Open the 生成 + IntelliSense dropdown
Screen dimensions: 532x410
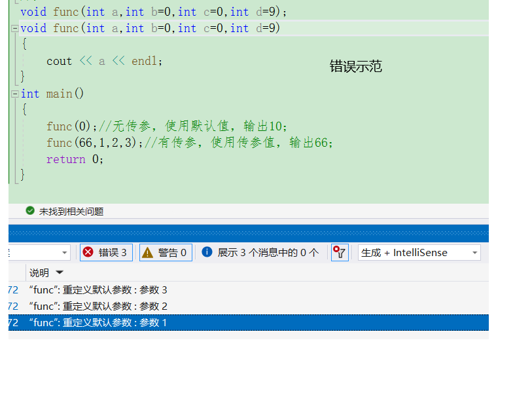tap(419, 252)
